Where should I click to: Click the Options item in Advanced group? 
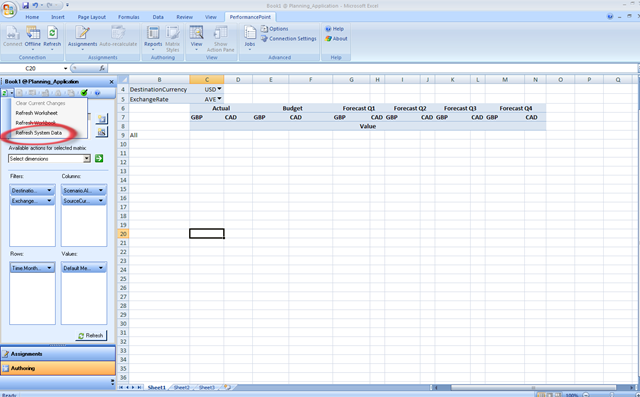[x=274, y=29]
